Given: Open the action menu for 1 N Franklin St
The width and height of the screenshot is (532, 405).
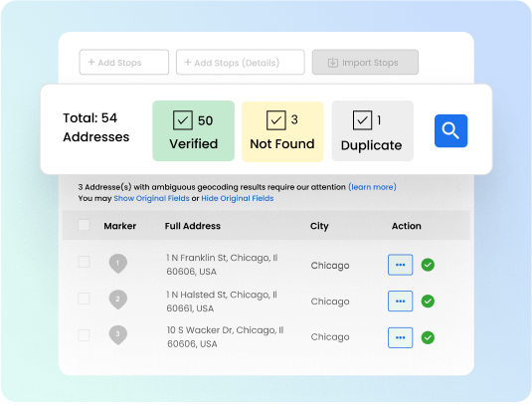Looking at the screenshot, I should (x=401, y=265).
